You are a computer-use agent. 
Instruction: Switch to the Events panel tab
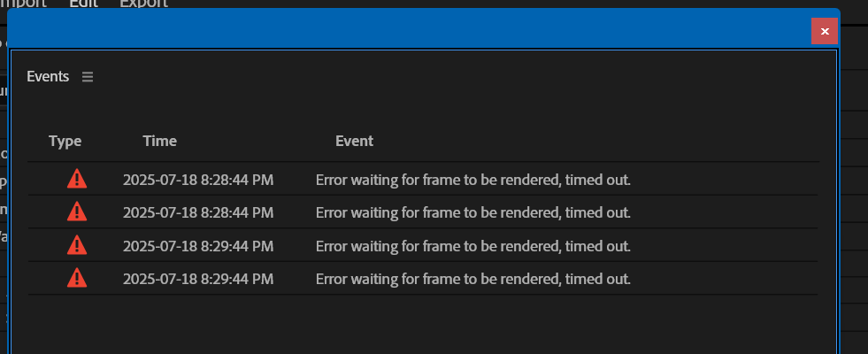tap(48, 77)
